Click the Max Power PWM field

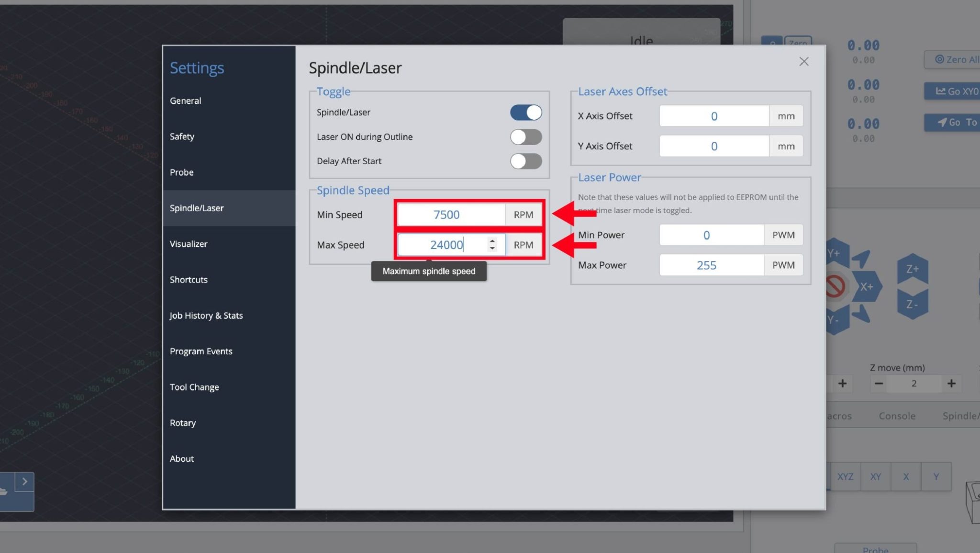point(711,265)
